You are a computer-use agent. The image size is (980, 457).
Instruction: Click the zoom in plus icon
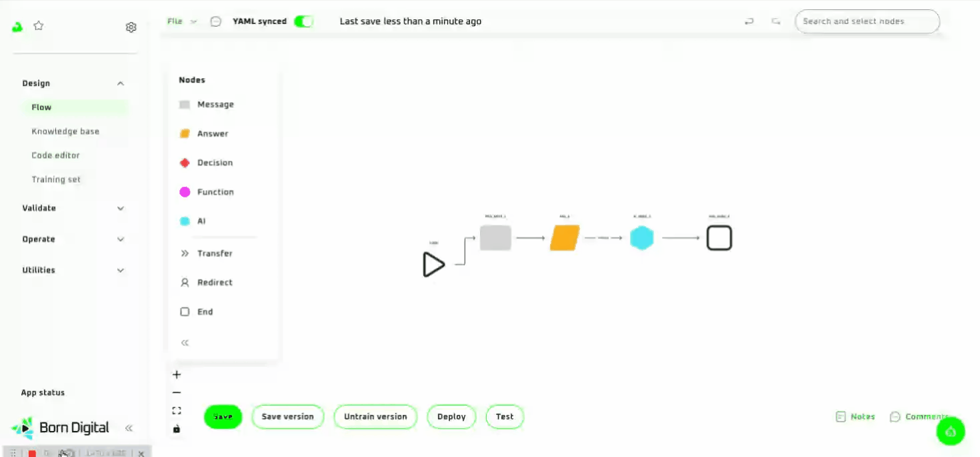coord(177,375)
